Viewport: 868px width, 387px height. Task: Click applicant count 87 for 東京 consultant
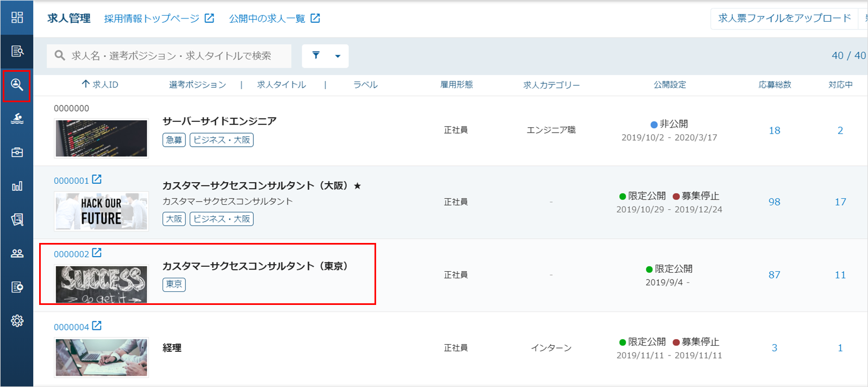click(775, 274)
